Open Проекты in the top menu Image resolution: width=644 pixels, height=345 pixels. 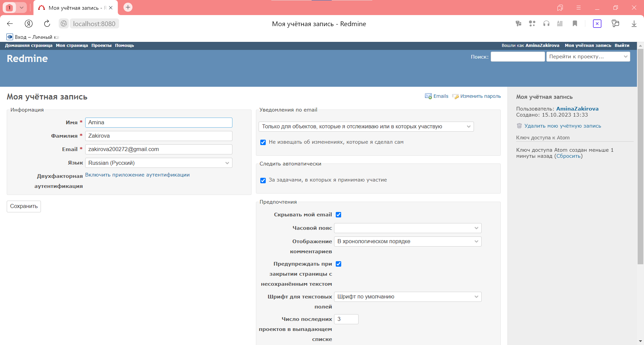(101, 46)
